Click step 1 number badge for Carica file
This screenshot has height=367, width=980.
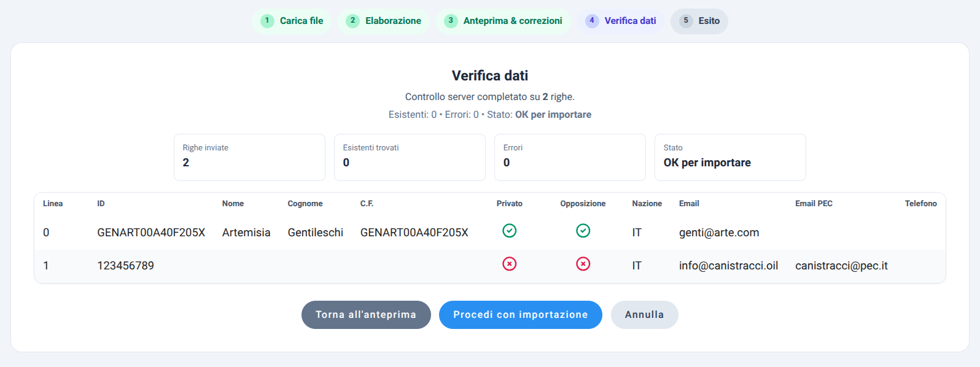pos(267,21)
